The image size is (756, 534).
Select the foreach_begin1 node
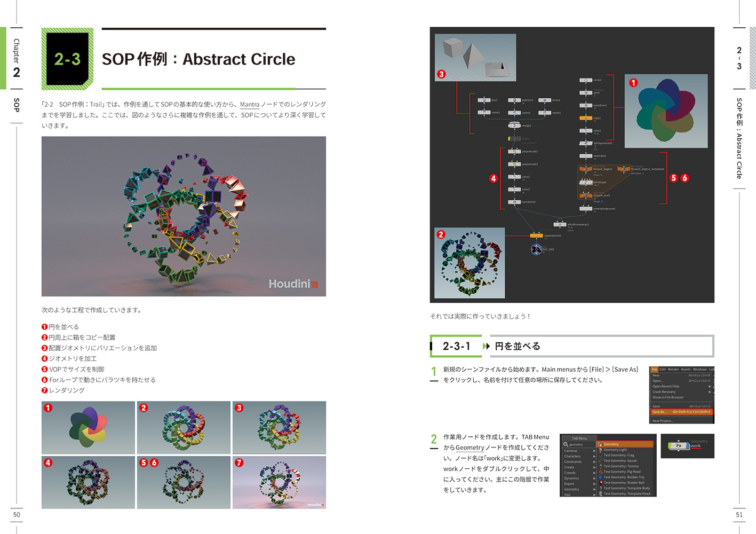pos(586,169)
